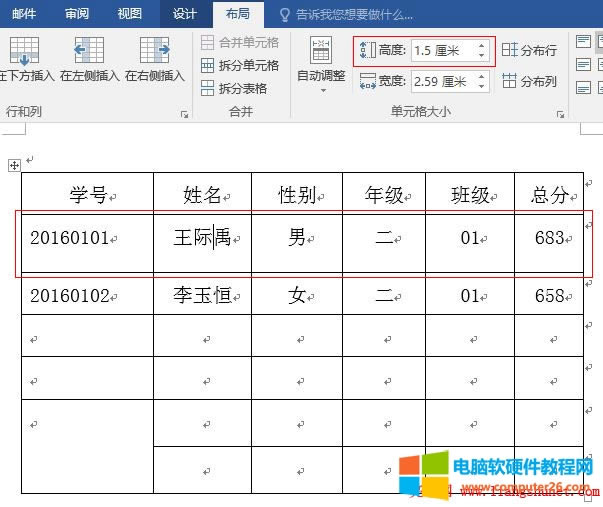Viewport: 603px width, 507px height.
Task: Click the width (宽度) column icon
Action: click(x=367, y=81)
